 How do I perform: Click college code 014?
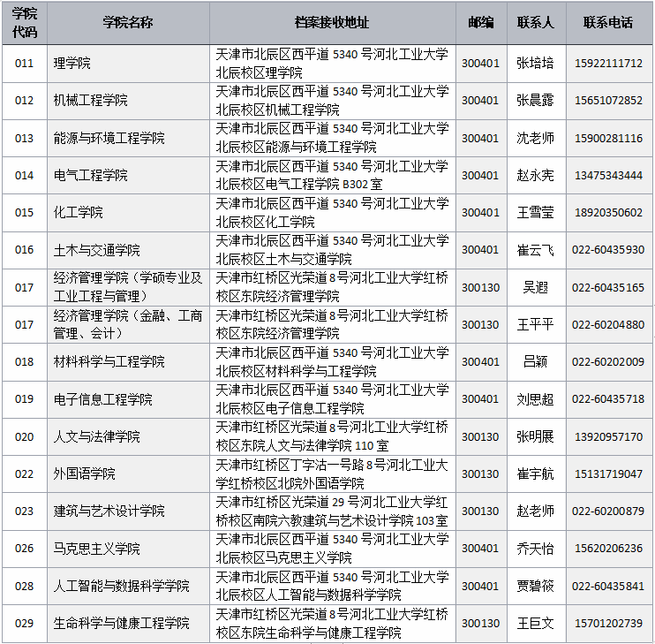pos(24,175)
